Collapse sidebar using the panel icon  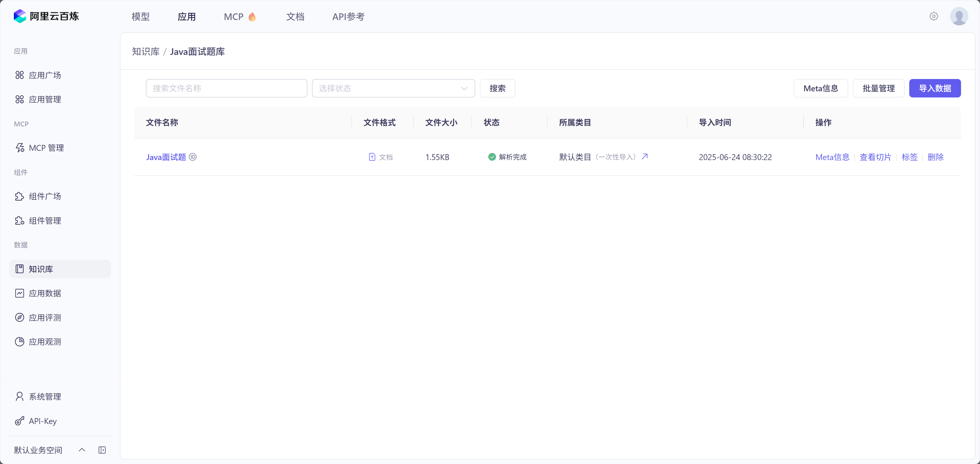point(102,450)
